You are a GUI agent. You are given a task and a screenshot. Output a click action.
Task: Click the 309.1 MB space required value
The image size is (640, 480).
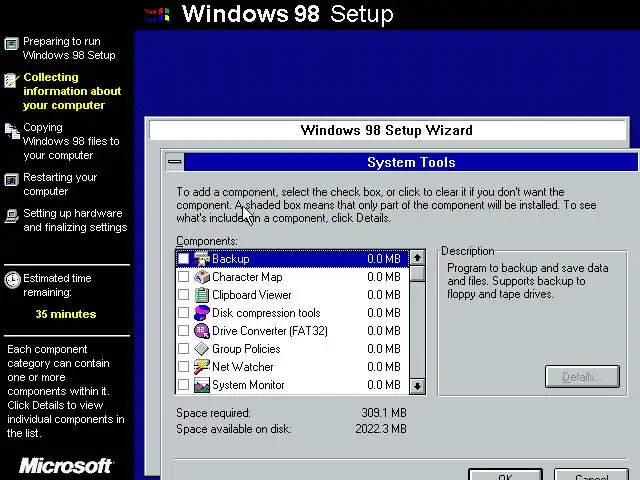coord(384,413)
